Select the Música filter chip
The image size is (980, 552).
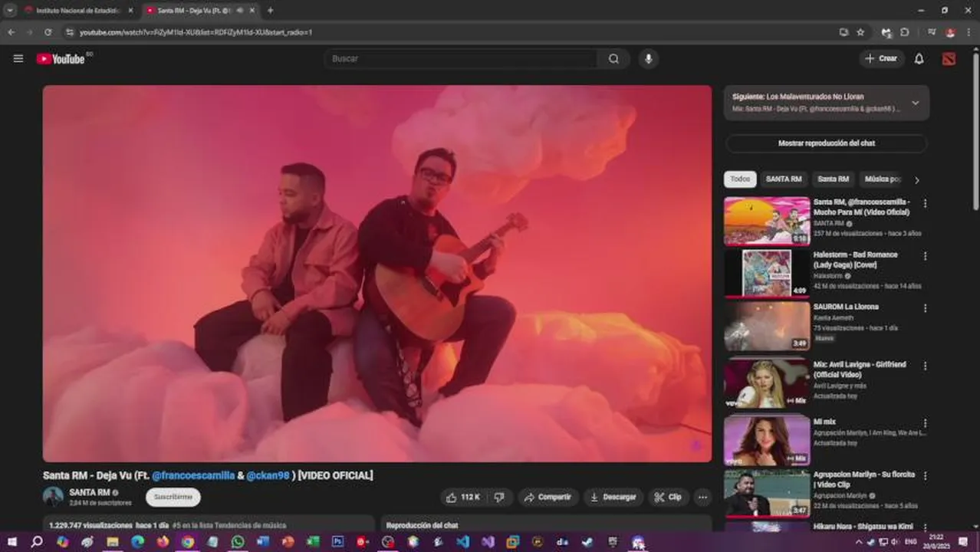click(x=882, y=179)
